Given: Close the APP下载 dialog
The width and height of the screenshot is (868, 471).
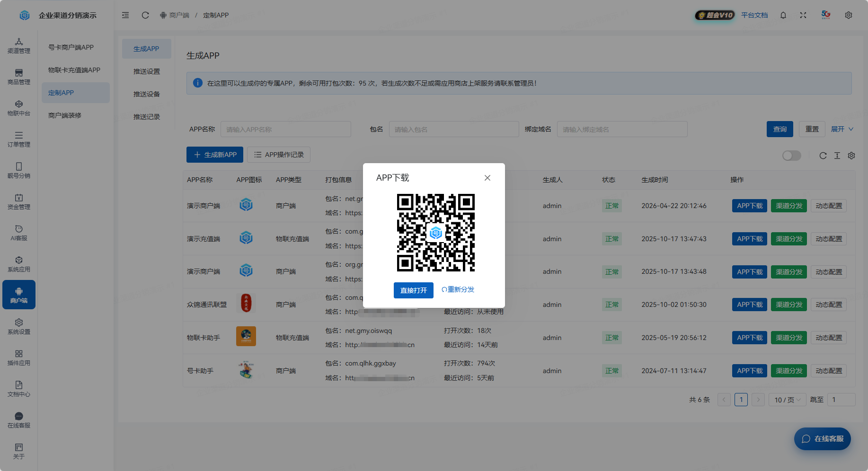Looking at the screenshot, I should (x=487, y=178).
